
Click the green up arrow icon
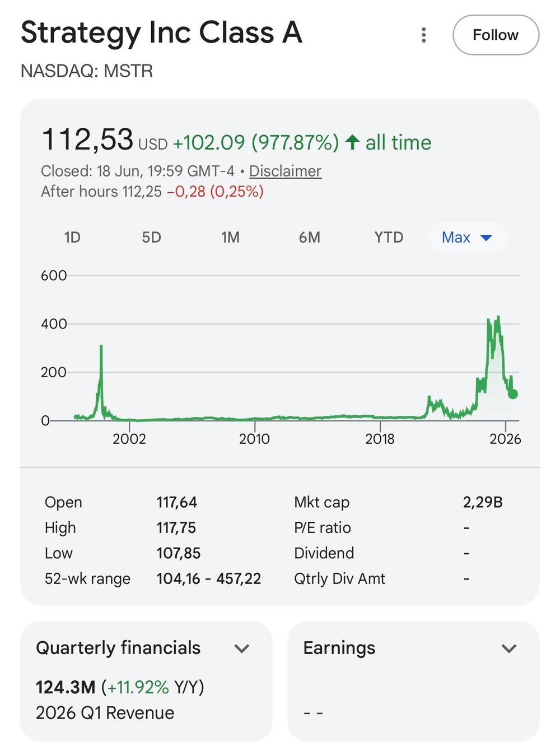[352, 142]
